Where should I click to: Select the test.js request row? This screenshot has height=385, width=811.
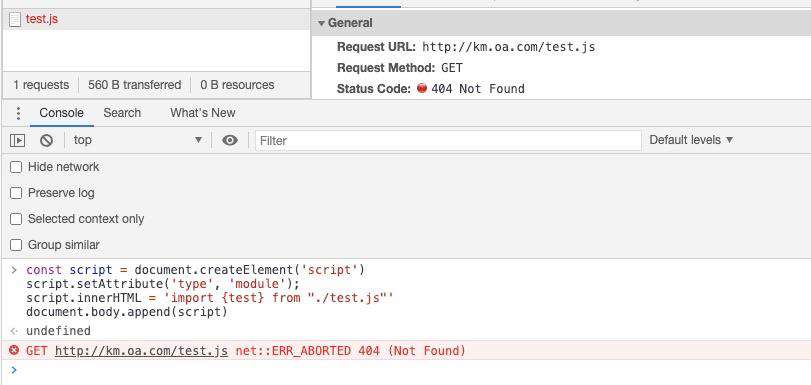(x=156, y=20)
